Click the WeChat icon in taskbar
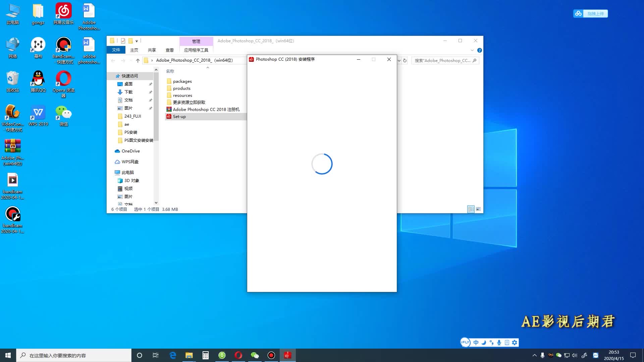This screenshot has width=644, height=362. pyautogui.click(x=255, y=355)
